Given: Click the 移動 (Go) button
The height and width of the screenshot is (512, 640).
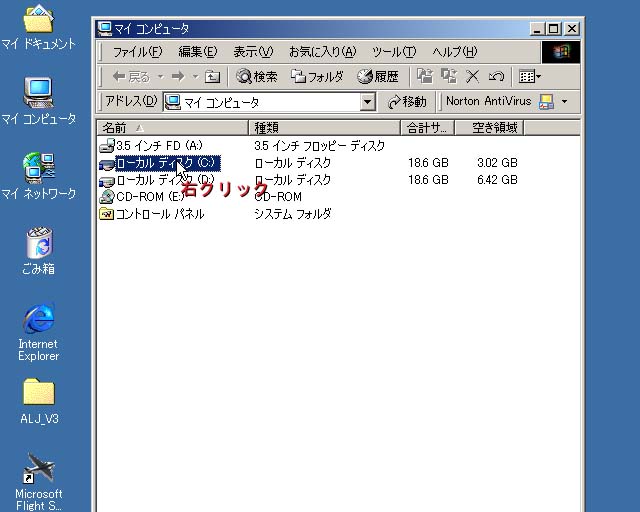Looking at the screenshot, I should coord(407,102).
